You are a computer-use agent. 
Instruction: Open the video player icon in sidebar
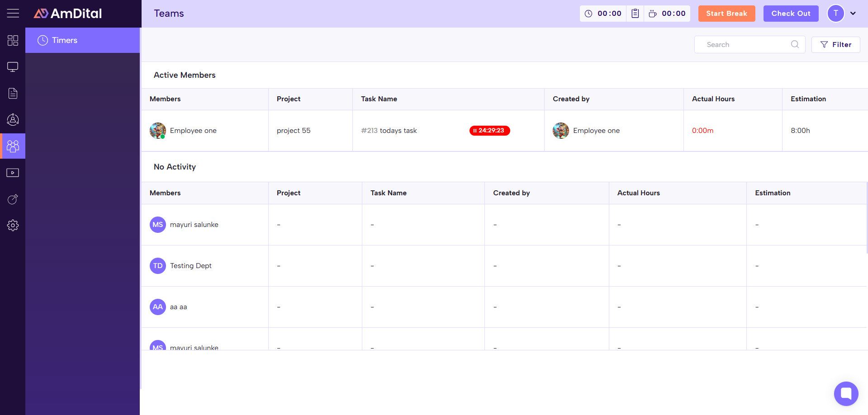click(13, 173)
